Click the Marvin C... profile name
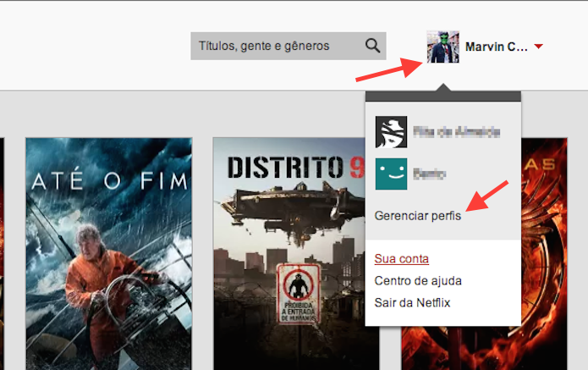This screenshot has width=588, height=370. click(496, 47)
